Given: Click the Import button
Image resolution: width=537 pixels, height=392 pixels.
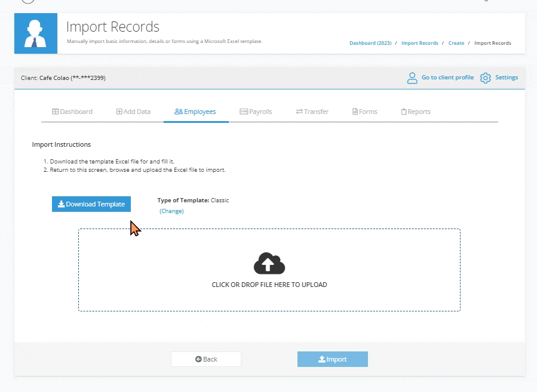Looking at the screenshot, I should click(332, 359).
